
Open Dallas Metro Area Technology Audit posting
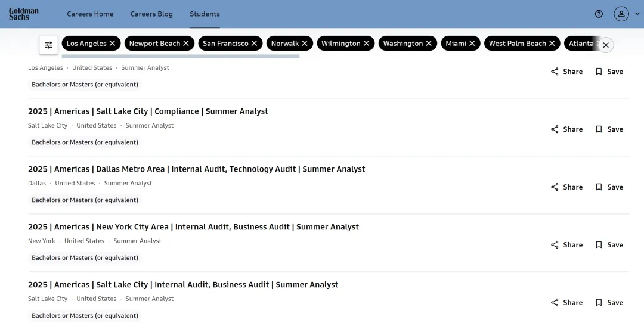click(196, 169)
